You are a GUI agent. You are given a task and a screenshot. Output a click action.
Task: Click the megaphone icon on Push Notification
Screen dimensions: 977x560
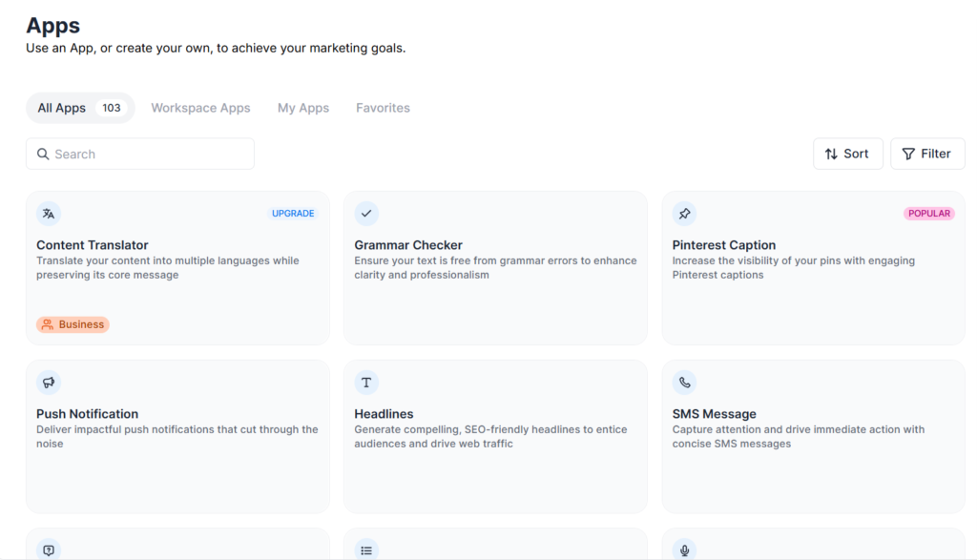click(49, 382)
